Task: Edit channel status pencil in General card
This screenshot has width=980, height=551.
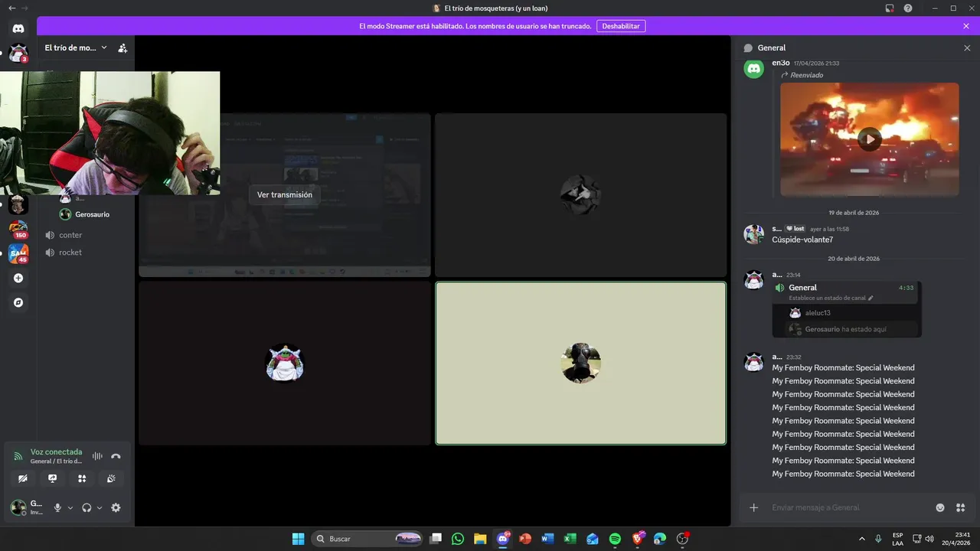Action: 871,298
